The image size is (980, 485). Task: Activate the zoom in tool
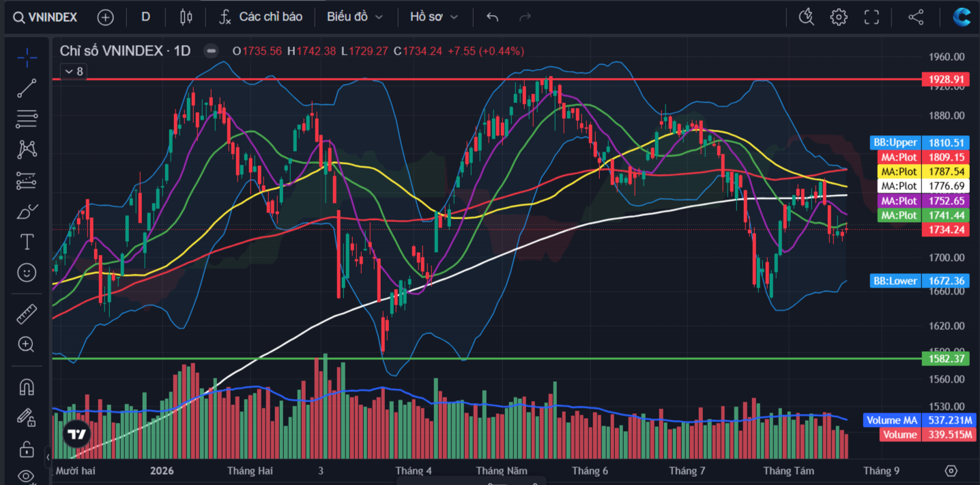[27, 344]
